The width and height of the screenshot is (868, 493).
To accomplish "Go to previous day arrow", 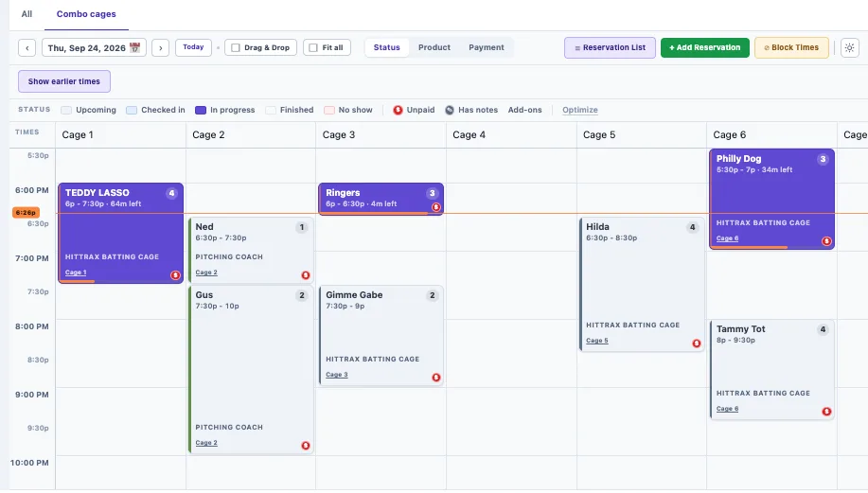I will click(27, 47).
